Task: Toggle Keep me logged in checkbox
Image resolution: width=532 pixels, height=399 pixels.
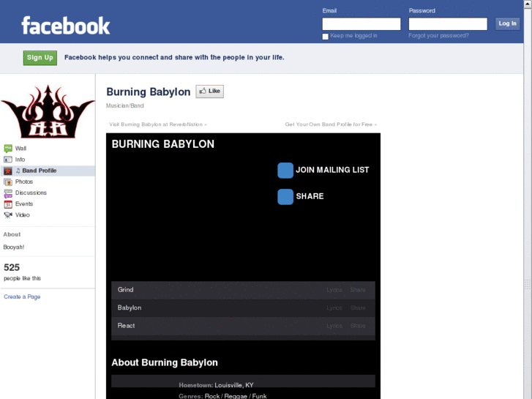Action: pos(325,37)
